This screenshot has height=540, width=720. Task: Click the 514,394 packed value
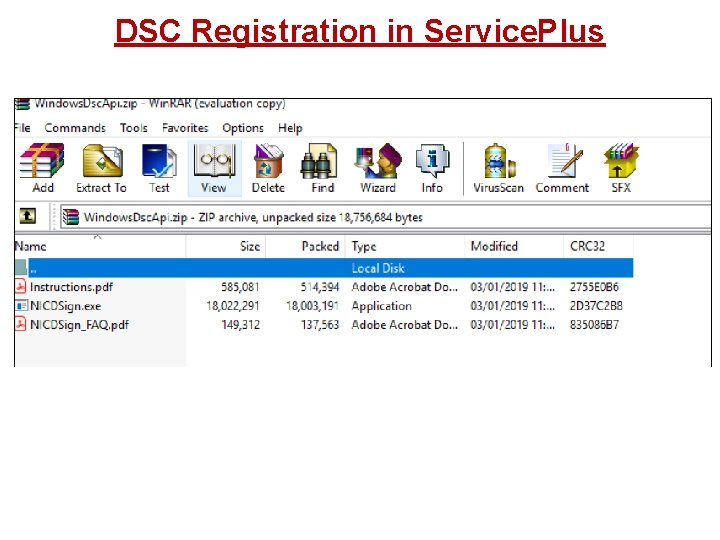(320, 287)
